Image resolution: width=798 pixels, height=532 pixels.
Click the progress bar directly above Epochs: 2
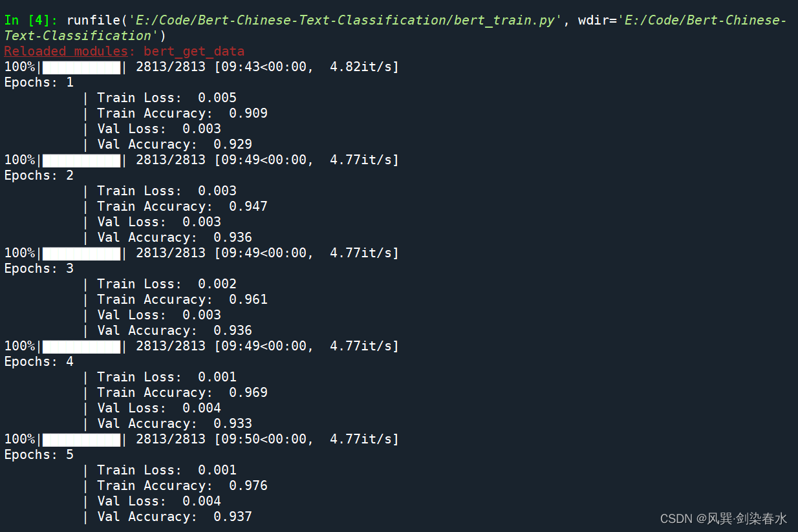point(81,160)
